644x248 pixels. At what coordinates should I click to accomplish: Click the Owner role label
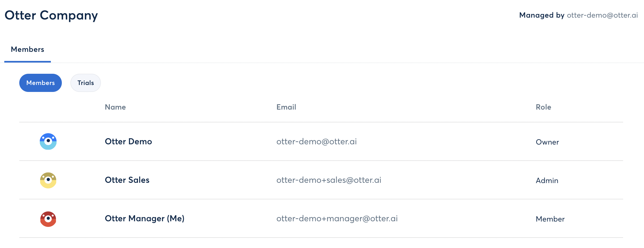coord(547,142)
